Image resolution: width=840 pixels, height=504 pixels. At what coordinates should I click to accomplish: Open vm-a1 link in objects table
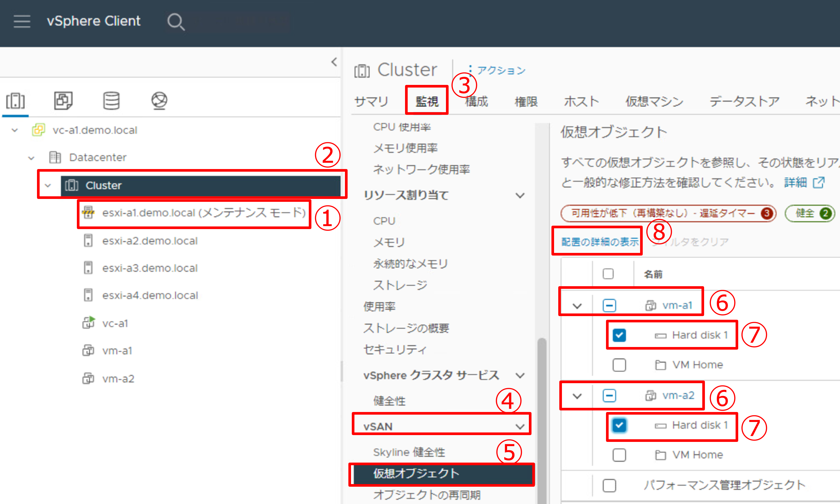pyautogui.click(x=677, y=305)
